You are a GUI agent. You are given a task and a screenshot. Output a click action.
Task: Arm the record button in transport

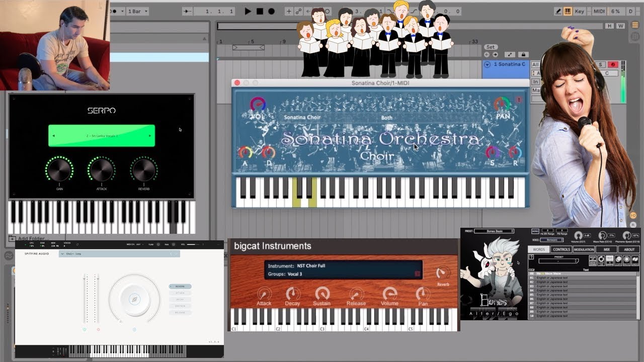point(271,11)
